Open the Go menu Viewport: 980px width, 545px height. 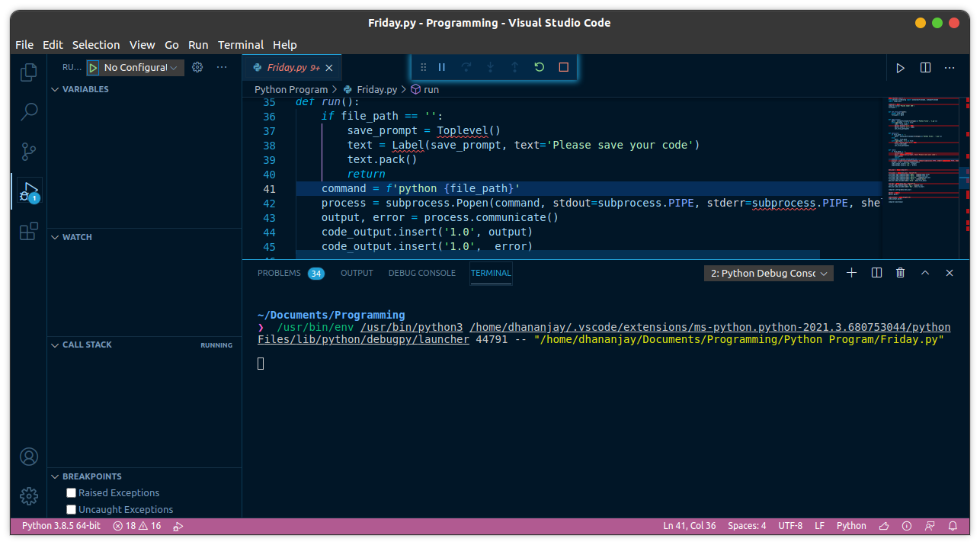point(171,45)
